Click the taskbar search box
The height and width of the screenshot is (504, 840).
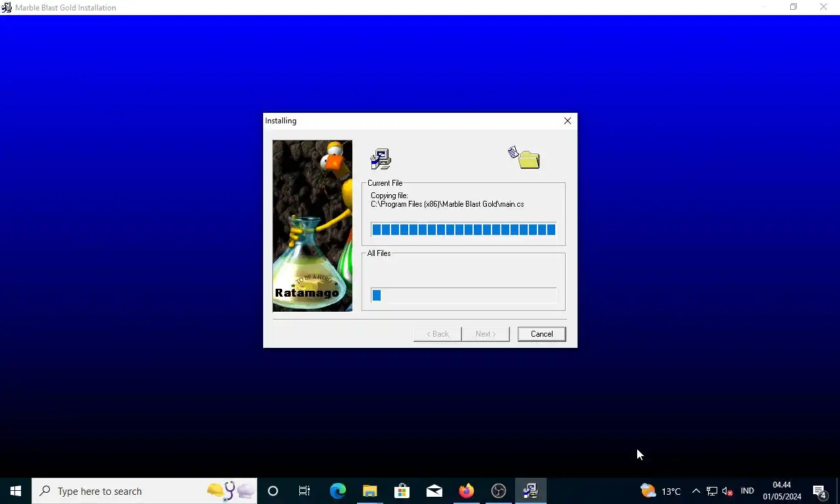[x=144, y=491]
